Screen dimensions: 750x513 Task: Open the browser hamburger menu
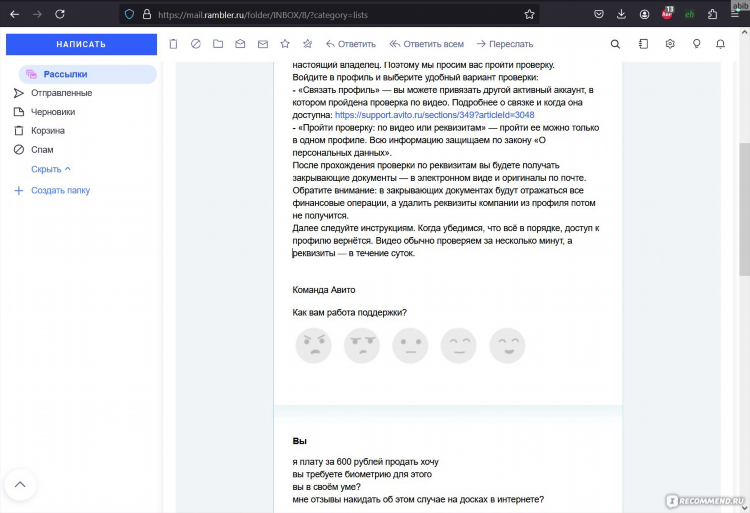coord(735,14)
